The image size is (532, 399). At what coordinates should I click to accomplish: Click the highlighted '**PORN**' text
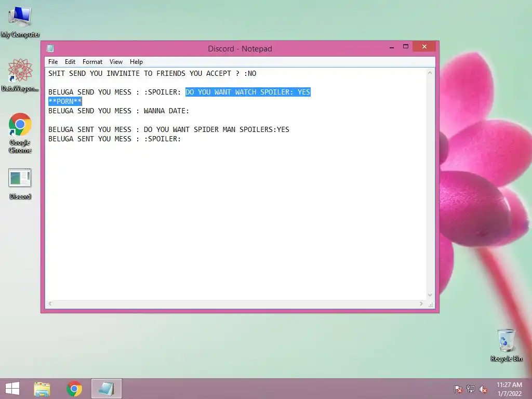(x=65, y=101)
